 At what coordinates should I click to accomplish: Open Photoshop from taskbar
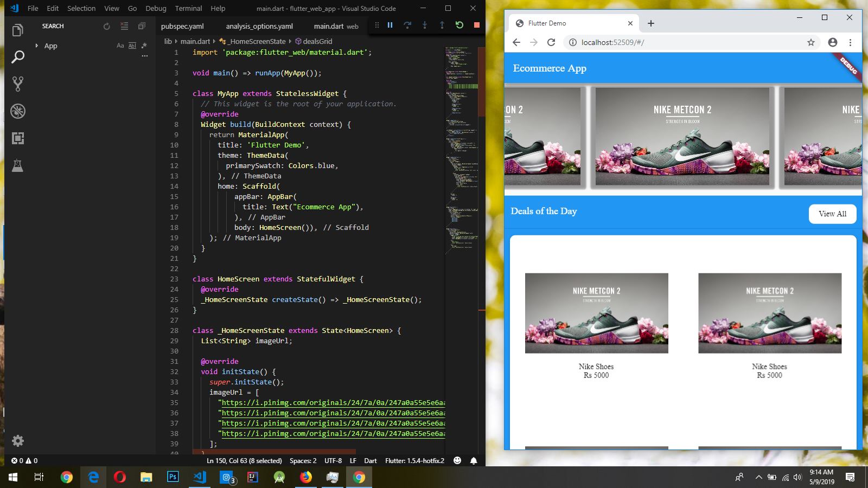[x=173, y=477]
